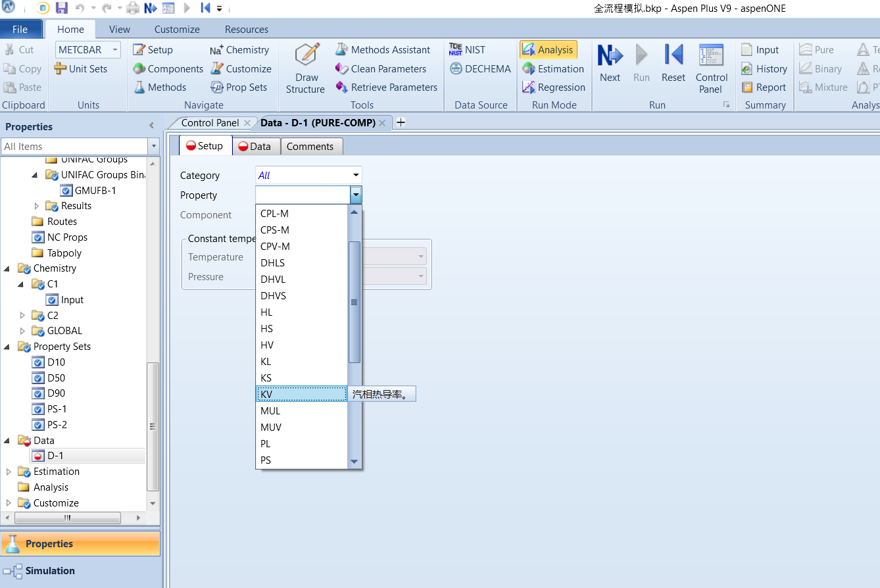Click the property list scrollbar thumb

(354, 302)
